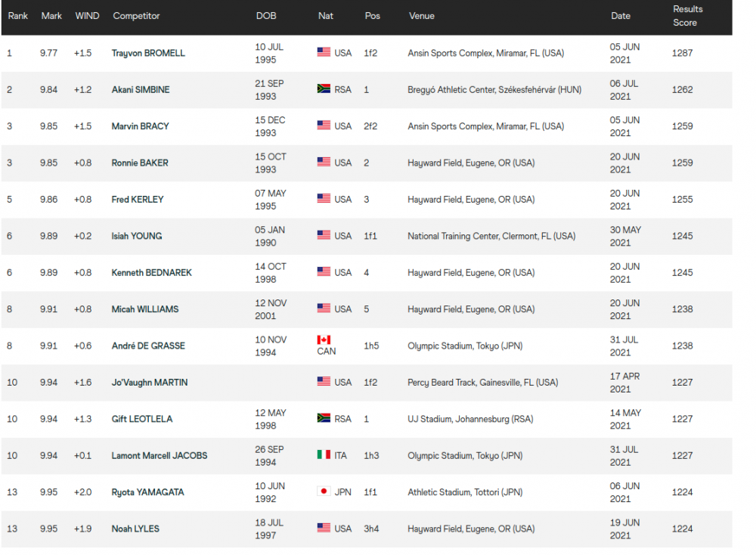
Task: Click the Percy Beard Track, Gainesville venue
Action: pos(482,383)
